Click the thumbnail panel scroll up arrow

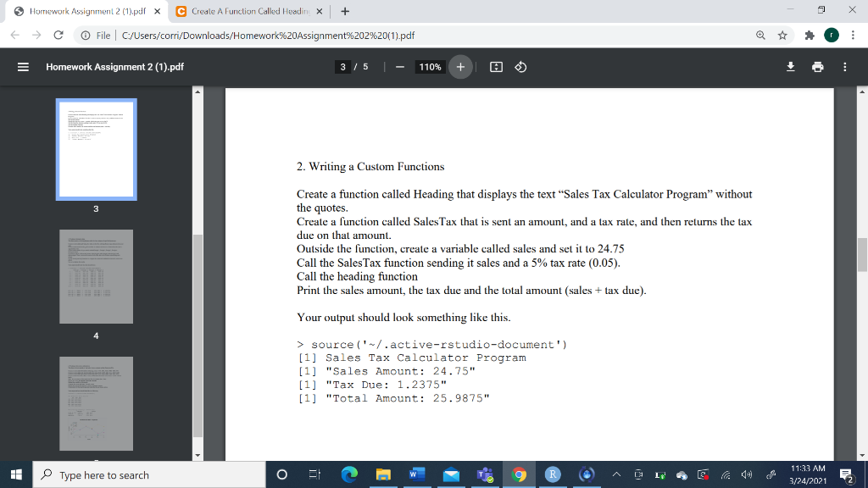coord(198,91)
